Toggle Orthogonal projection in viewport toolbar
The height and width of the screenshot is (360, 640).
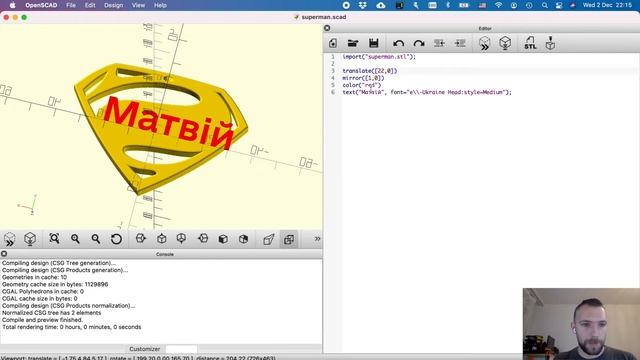[289, 239]
